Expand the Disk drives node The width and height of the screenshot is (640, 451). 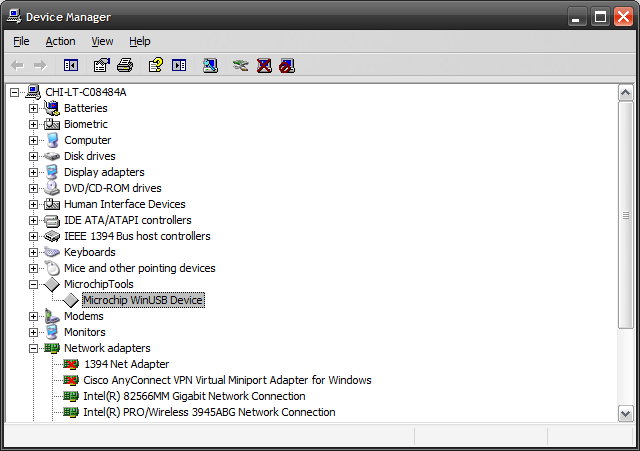point(33,156)
